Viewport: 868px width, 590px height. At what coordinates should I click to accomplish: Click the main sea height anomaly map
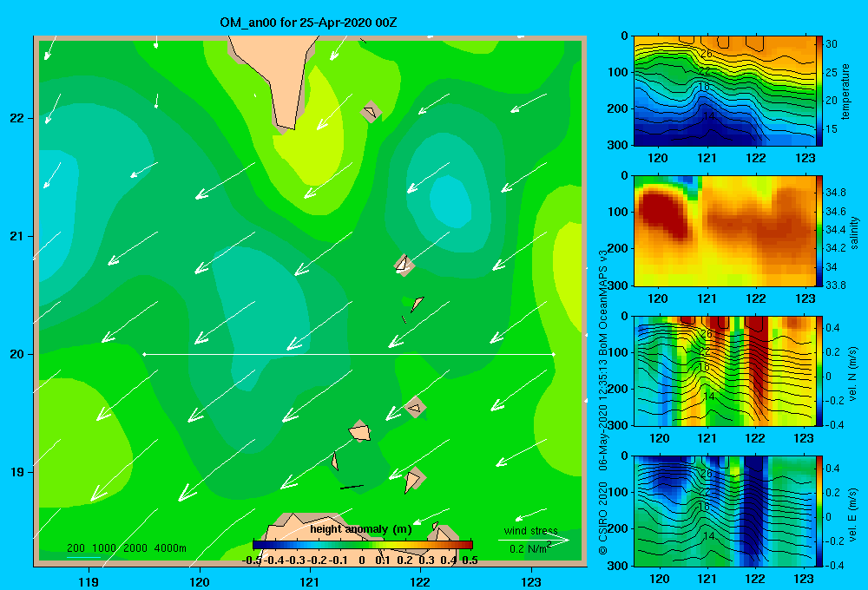(x=310, y=302)
